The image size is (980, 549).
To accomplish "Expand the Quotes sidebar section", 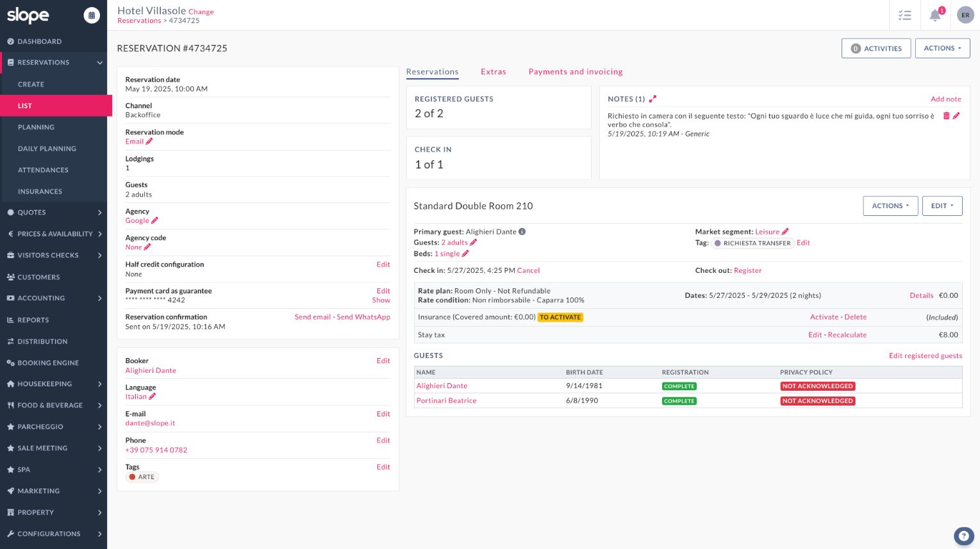I will point(54,213).
